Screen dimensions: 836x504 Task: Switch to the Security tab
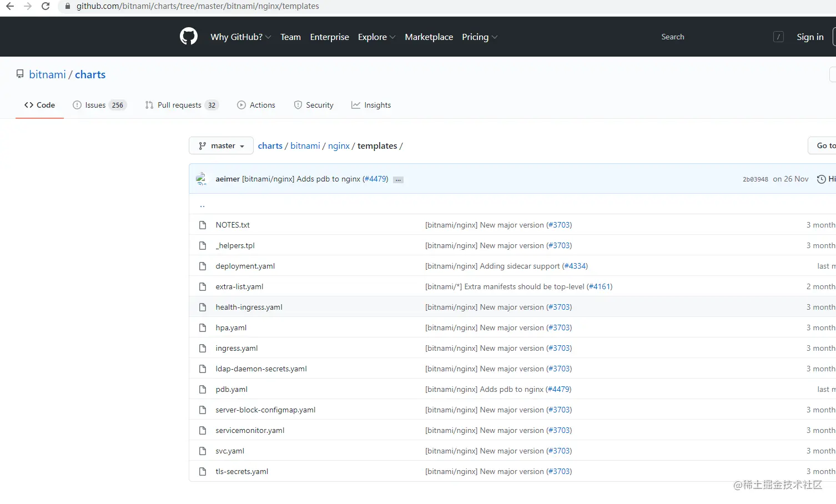coord(314,105)
